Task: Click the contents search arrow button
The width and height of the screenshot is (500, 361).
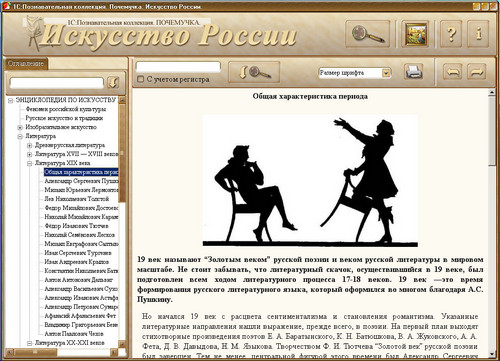Action: click(x=113, y=82)
